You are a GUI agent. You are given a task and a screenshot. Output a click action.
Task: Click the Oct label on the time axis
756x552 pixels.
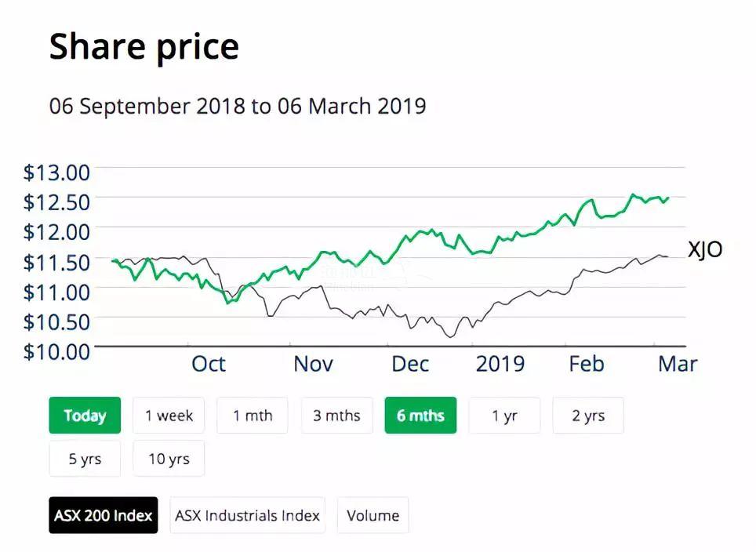click(x=209, y=364)
